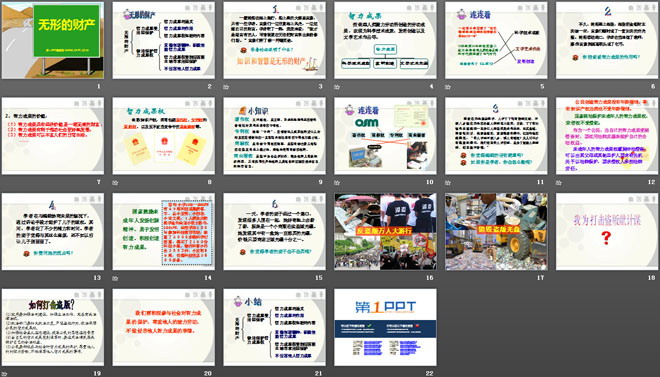Select slide 20 thumbnail with red paragraph
This screenshot has height=377, width=660.
(x=164, y=327)
